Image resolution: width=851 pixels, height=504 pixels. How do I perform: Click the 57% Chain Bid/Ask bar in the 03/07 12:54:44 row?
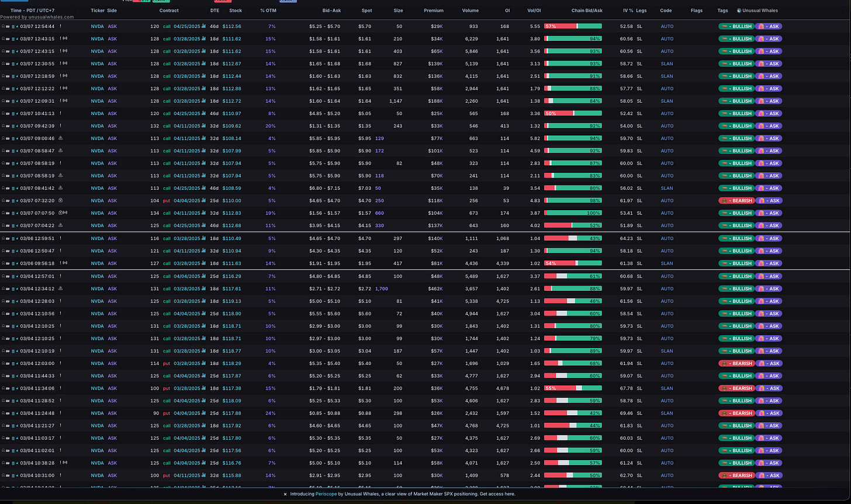573,26
